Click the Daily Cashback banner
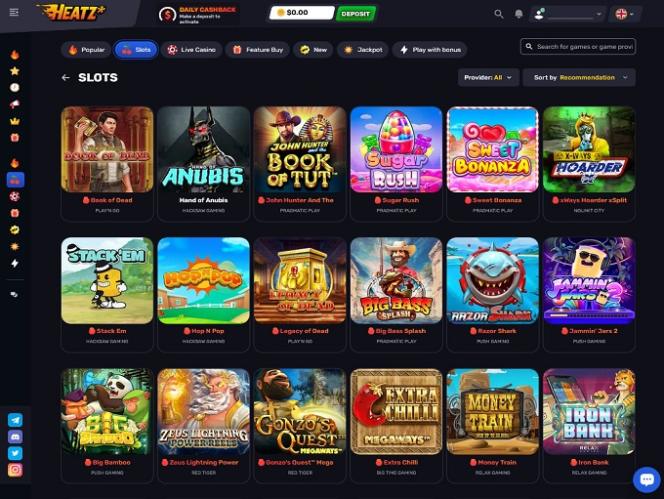 tap(198, 15)
